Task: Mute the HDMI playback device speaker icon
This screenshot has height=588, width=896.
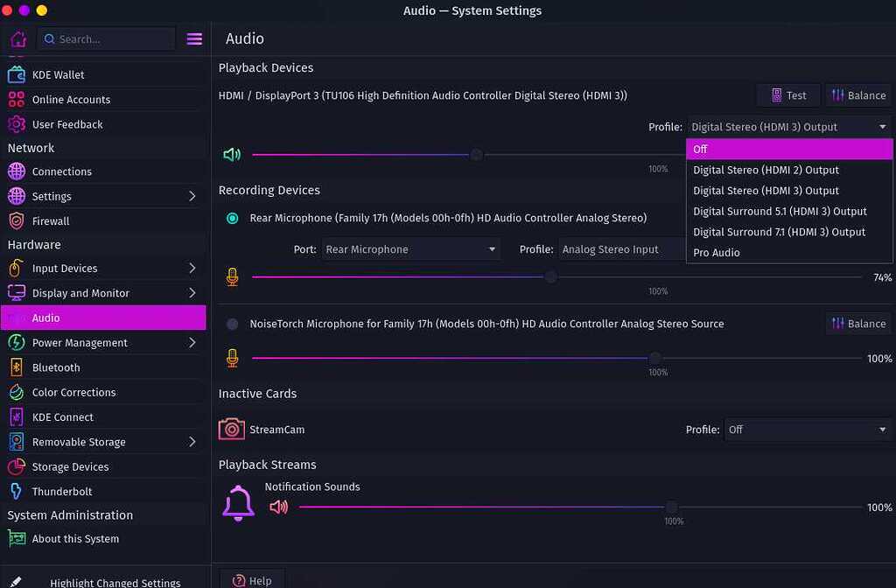Action: tap(232, 155)
